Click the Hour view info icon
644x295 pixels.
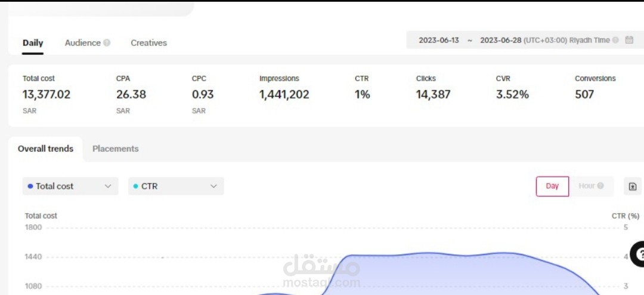pos(600,186)
